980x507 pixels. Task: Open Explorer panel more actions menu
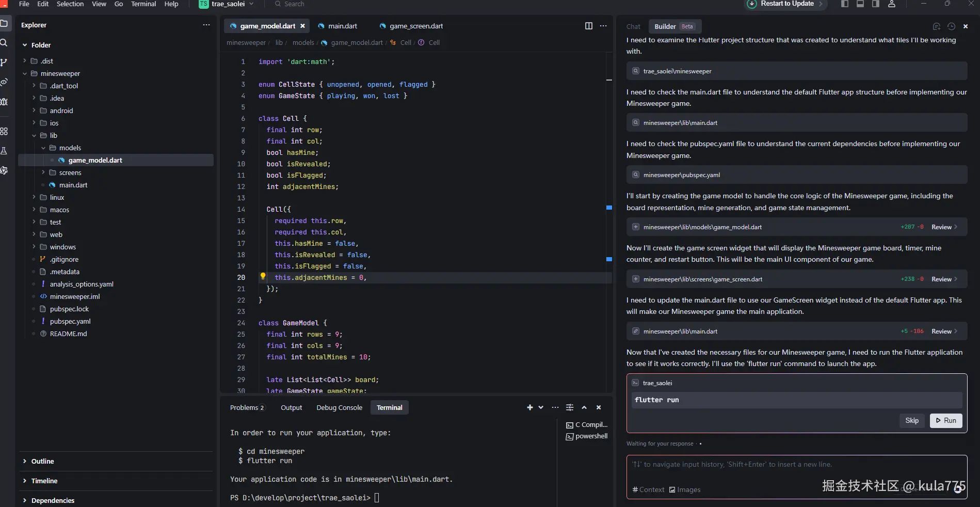[x=206, y=25]
